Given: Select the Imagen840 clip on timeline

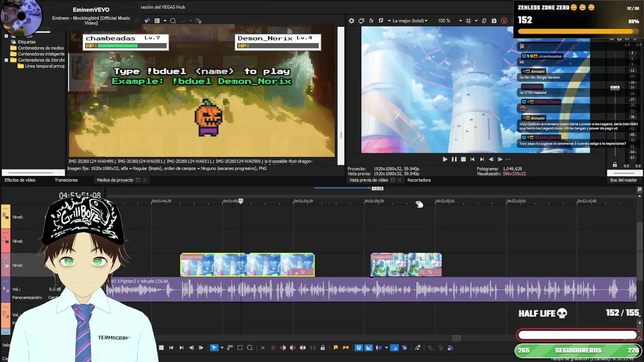Looking at the screenshot, I should pyautogui.click(x=248, y=265).
